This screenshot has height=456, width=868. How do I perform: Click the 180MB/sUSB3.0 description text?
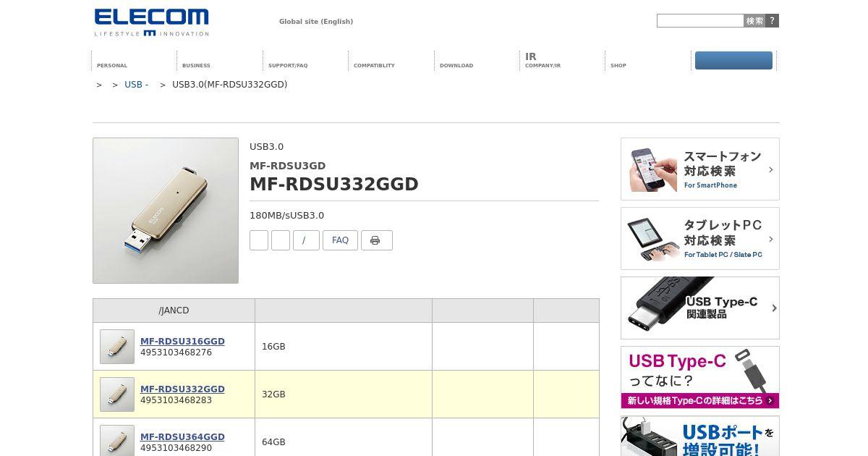[x=287, y=216]
